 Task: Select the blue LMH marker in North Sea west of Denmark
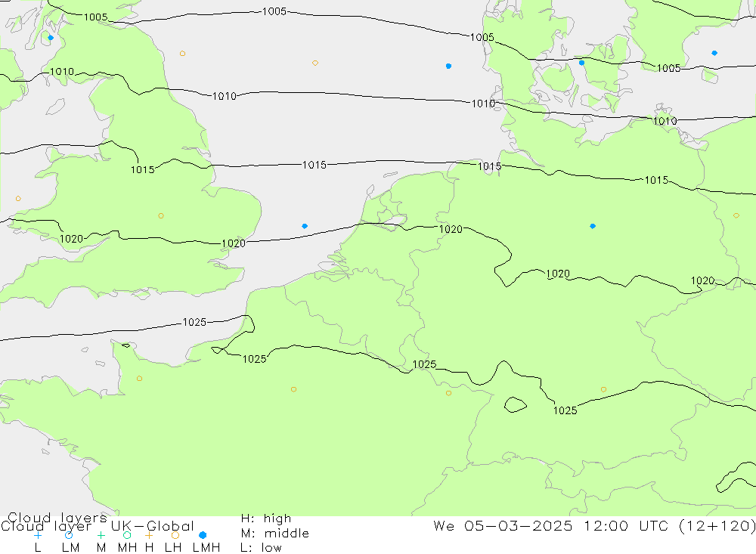448,66
